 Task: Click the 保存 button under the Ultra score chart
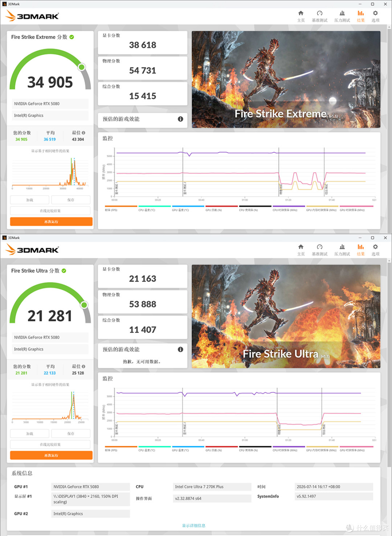click(x=71, y=434)
